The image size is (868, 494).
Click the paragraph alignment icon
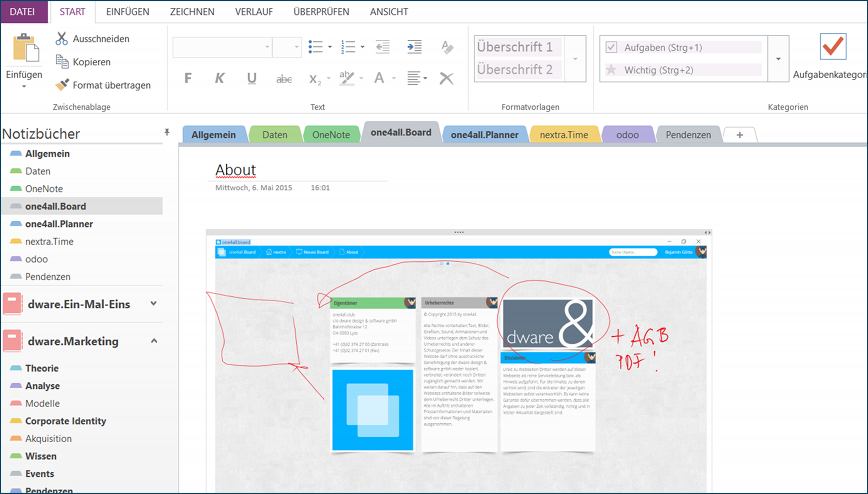pyautogui.click(x=414, y=78)
